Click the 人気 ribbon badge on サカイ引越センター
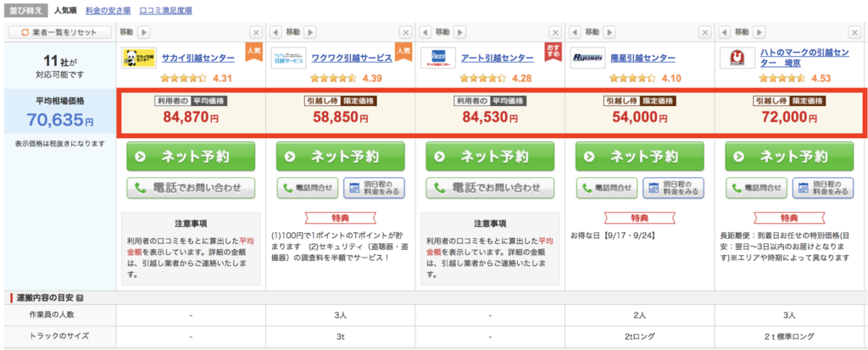Image resolution: width=868 pixels, height=350 pixels. click(x=253, y=53)
